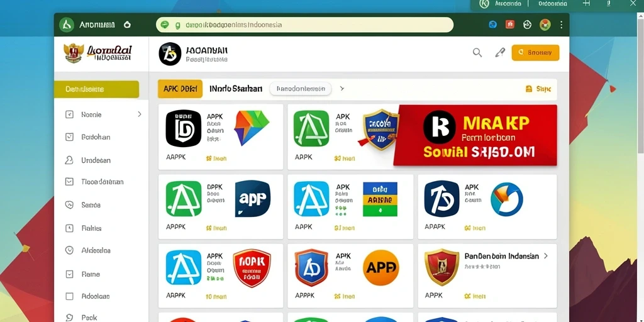Expand the Indonesian panel chevron at right
This screenshot has height=322, width=644.
coord(546,256)
